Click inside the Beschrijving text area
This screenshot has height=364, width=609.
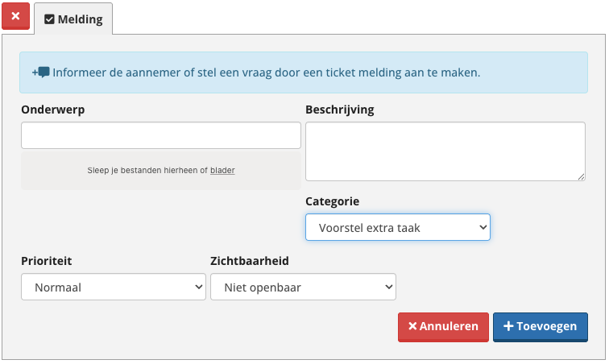(x=445, y=151)
